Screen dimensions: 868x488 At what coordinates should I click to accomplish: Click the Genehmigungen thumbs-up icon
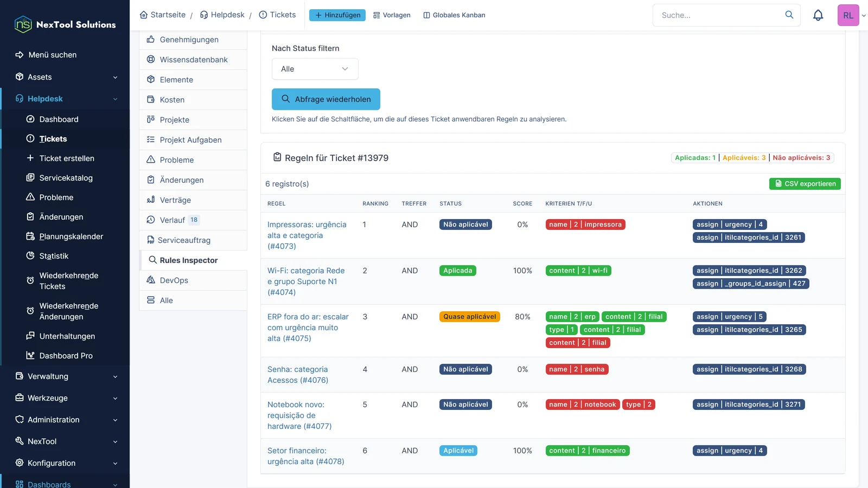tap(151, 39)
